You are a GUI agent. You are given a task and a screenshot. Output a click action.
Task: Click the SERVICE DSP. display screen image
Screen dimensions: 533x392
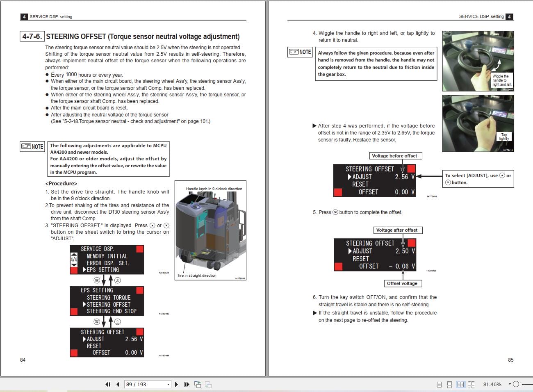point(107,260)
